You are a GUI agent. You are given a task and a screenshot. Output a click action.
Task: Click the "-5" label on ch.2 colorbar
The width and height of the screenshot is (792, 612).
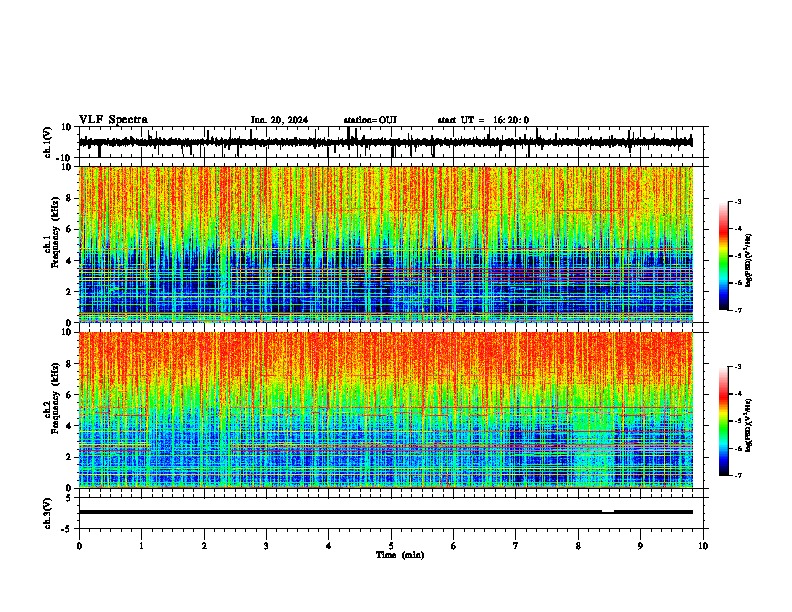(738, 421)
